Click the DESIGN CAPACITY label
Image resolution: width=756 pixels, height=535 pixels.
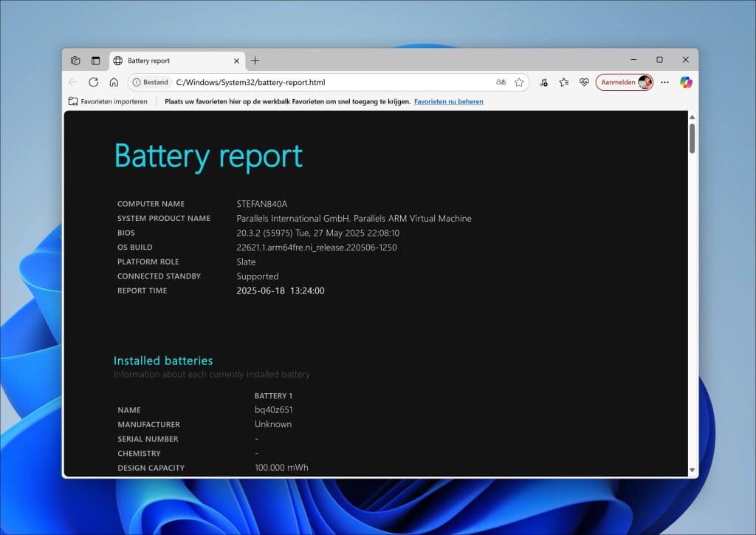pyautogui.click(x=151, y=468)
